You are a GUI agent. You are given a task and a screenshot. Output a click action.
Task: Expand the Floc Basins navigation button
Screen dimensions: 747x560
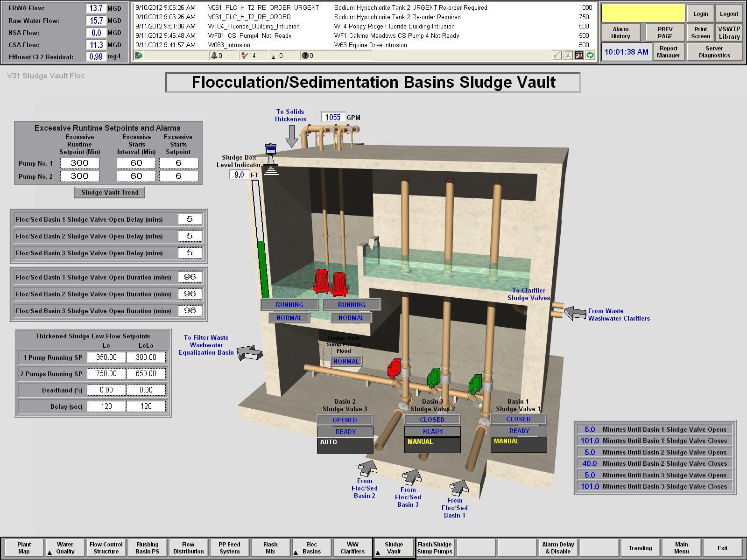(x=311, y=548)
